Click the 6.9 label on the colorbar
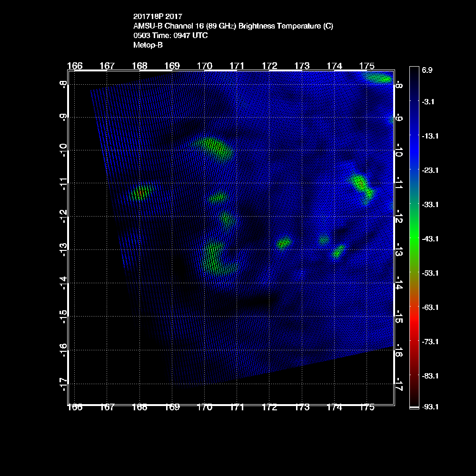 427,70
